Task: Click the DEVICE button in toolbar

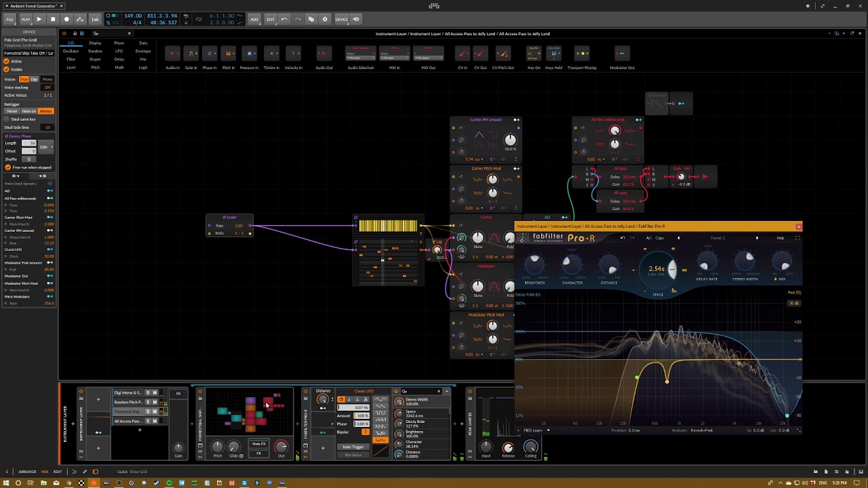Action: pyautogui.click(x=341, y=19)
